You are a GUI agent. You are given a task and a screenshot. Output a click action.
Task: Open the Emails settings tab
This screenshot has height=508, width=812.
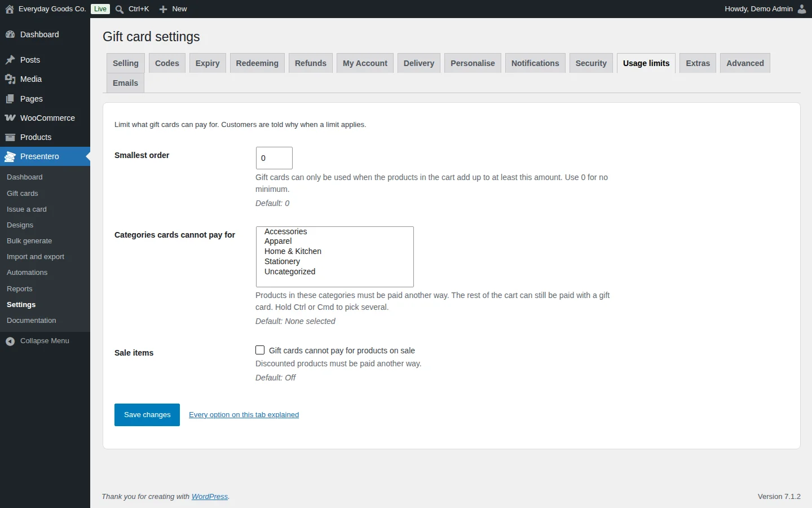pos(125,83)
